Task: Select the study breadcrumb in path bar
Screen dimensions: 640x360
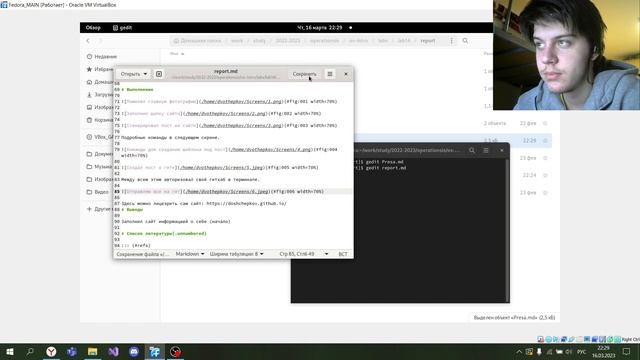Action: tap(259, 41)
